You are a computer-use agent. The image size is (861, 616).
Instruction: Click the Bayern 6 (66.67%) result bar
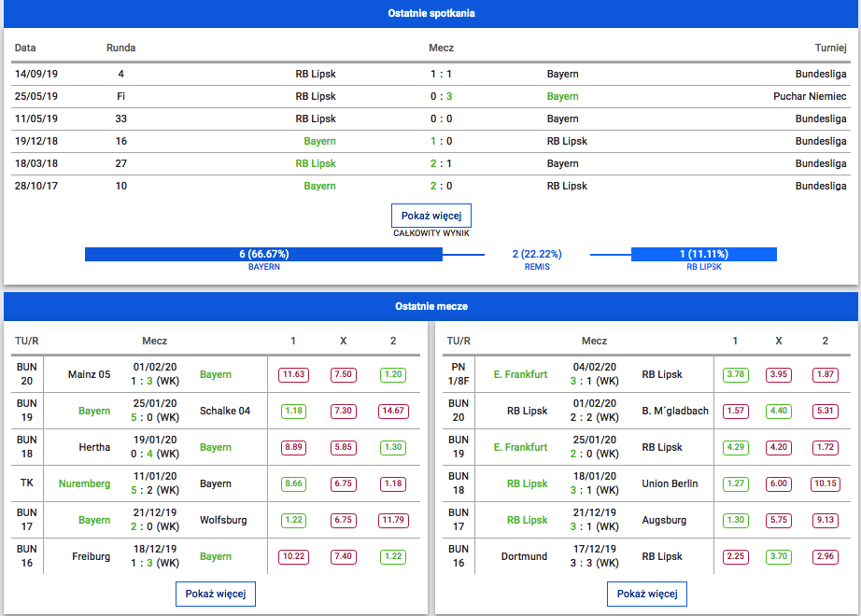(x=263, y=254)
